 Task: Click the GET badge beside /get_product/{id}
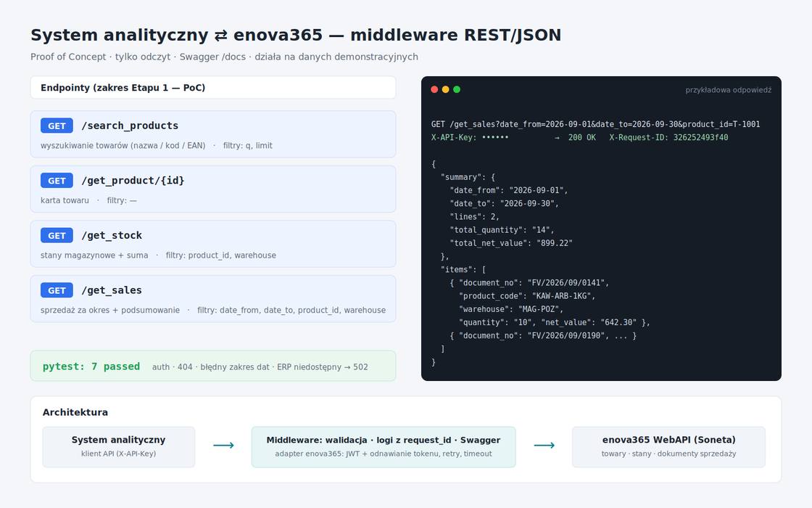(x=57, y=181)
